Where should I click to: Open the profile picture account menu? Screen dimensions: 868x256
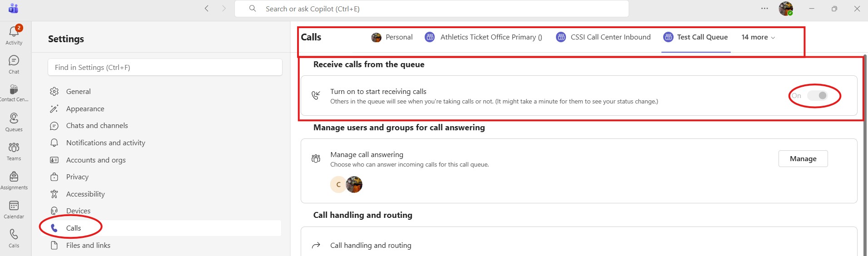(786, 9)
